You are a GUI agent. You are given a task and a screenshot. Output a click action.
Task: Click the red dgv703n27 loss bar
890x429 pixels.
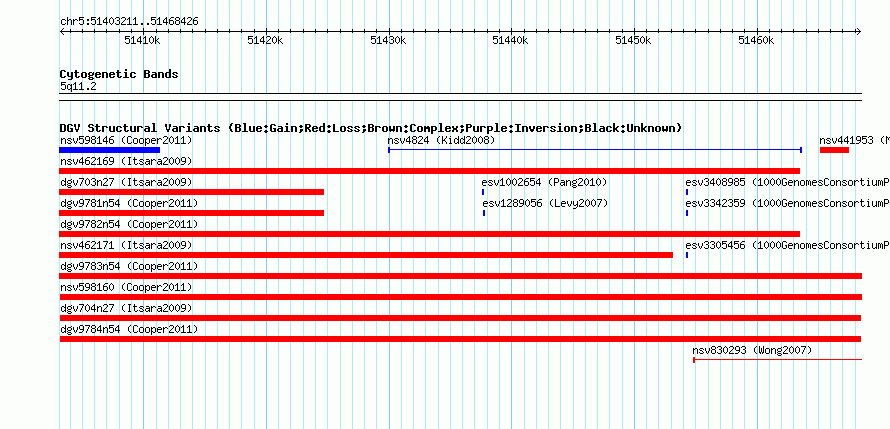pyautogui.click(x=192, y=192)
